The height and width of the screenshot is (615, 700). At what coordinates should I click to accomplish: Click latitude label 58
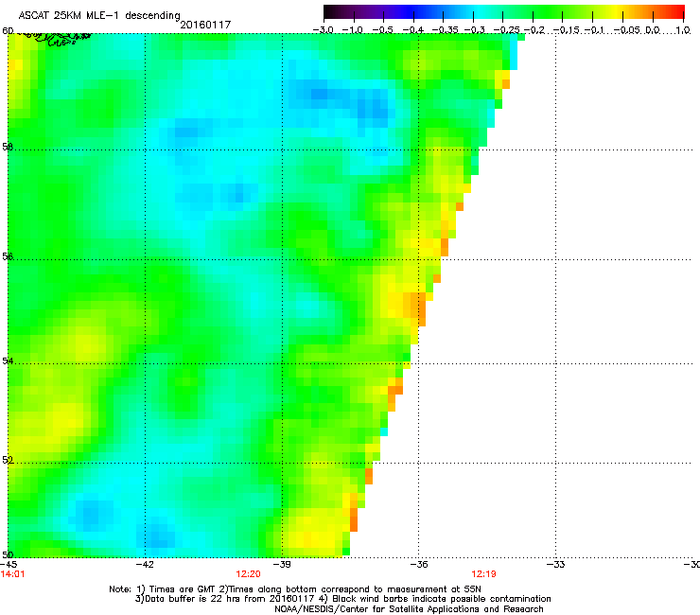[8, 147]
